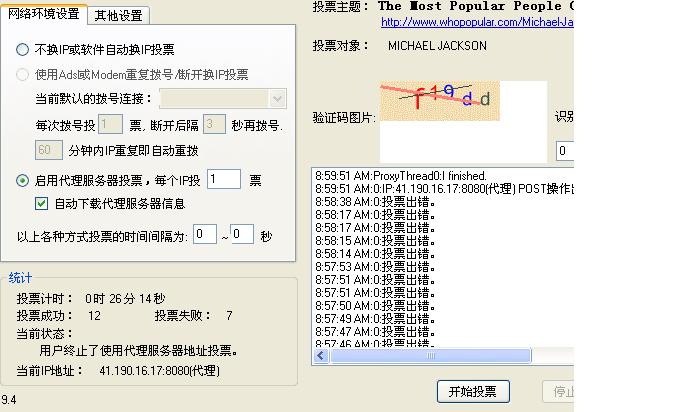Expand 当前默认的拨号连接 dropdown
Viewport: 683px width, 412px height.
(277, 98)
